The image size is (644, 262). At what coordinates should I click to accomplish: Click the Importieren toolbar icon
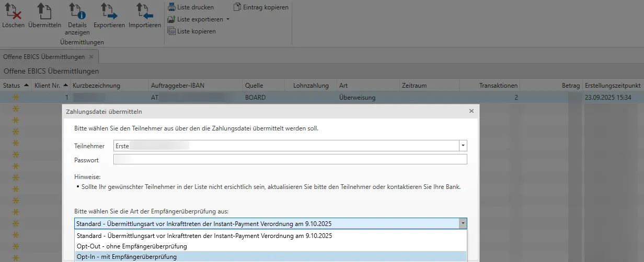(144, 16)
